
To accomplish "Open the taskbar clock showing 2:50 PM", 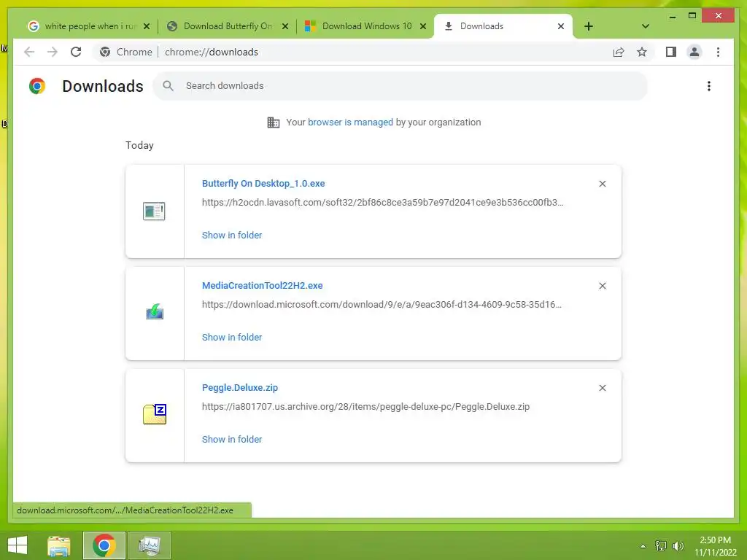I will [715, 546].
